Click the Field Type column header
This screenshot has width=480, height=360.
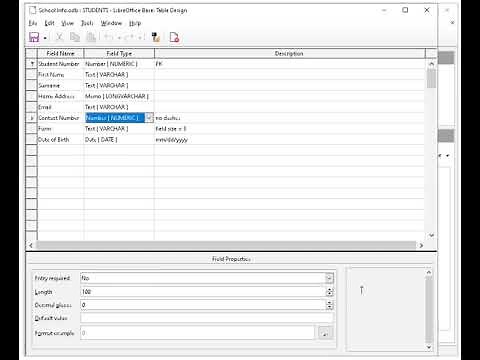tap(119, 53)
